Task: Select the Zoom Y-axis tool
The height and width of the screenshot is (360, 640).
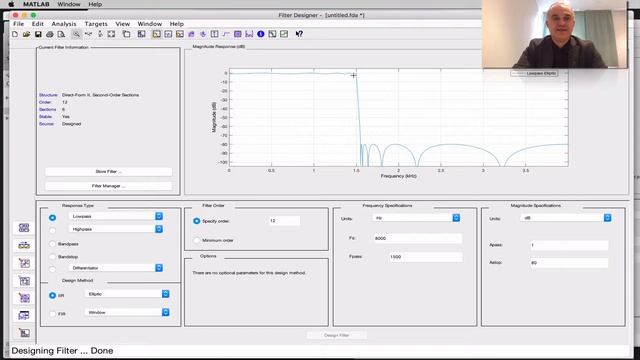Action: pyautogui.click(x=100, y=34)
